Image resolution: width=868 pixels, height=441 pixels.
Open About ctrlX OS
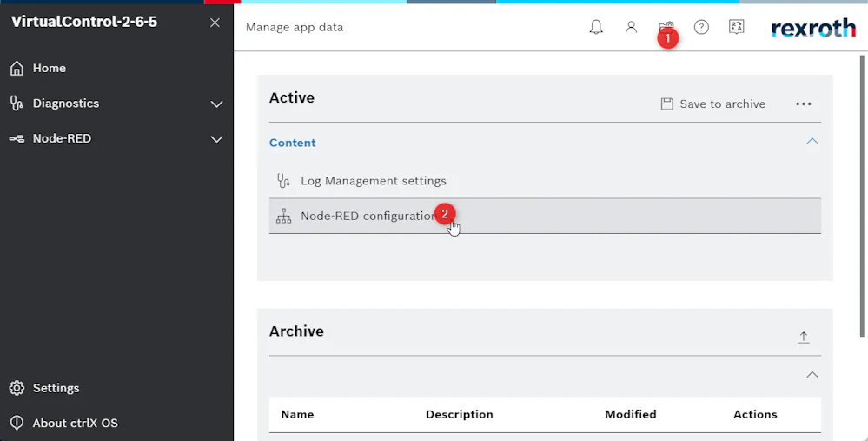coord(116,424)
